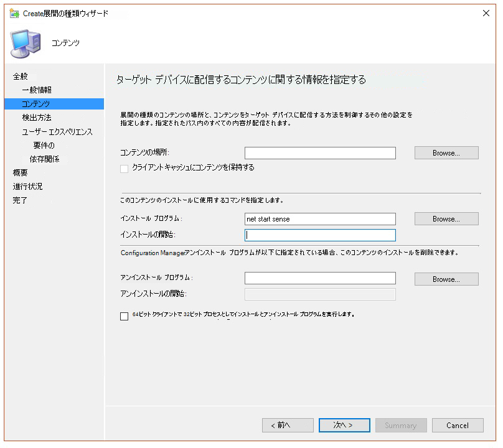This screenshot has width=503, height=448.
Task: Click Browse for インストール プログラム
Action: [x=446, y=219]
